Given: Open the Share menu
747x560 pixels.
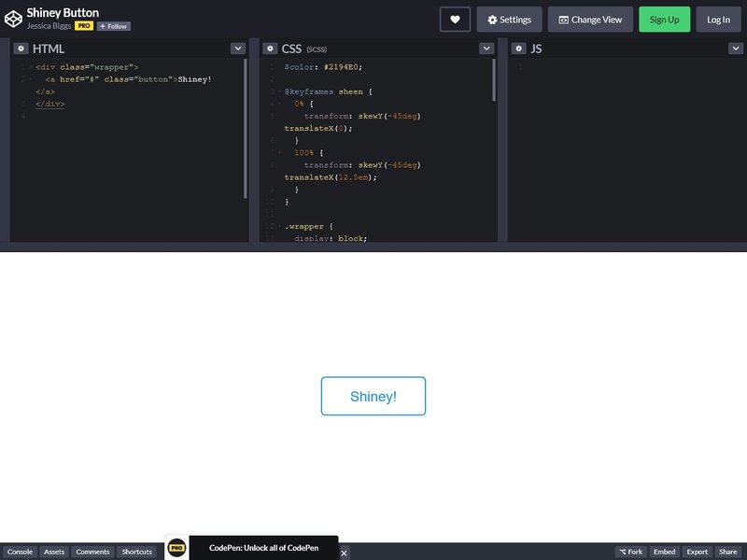Looking at the screenshot, I should tap(728, 552).
